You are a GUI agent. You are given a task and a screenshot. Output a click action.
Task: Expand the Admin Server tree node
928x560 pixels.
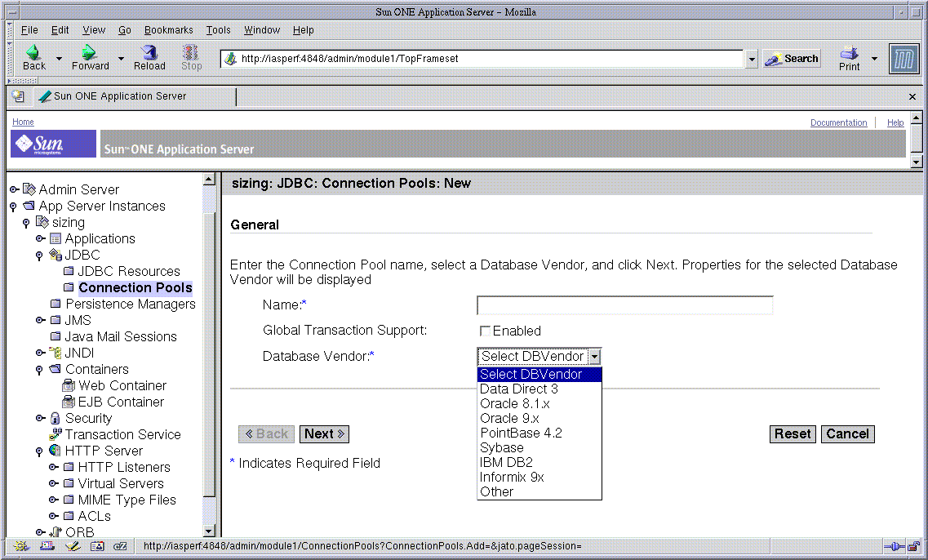14,189
